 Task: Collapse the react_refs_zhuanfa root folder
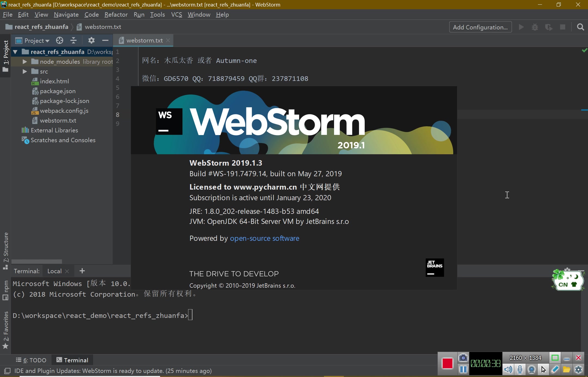pos(15,52)
